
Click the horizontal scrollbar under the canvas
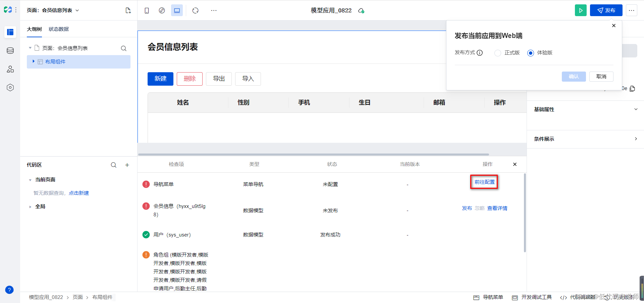[x=313, y=155]
